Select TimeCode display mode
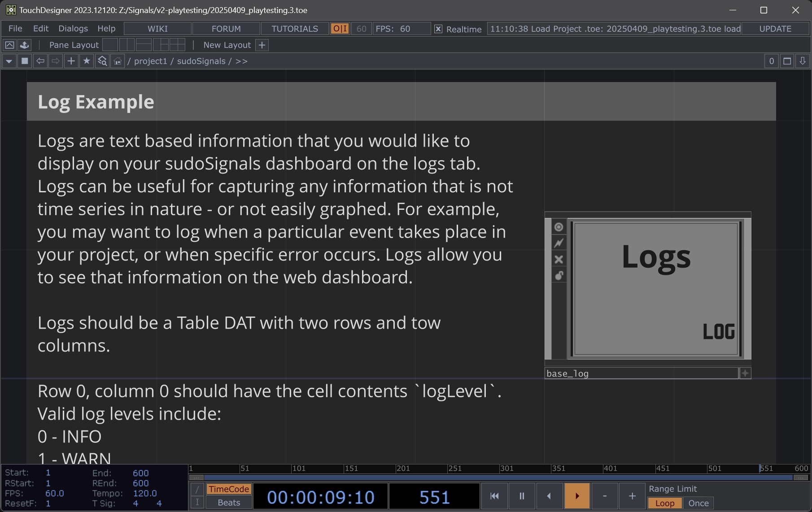This screenshot has height=512, width=812. (229, 489)
